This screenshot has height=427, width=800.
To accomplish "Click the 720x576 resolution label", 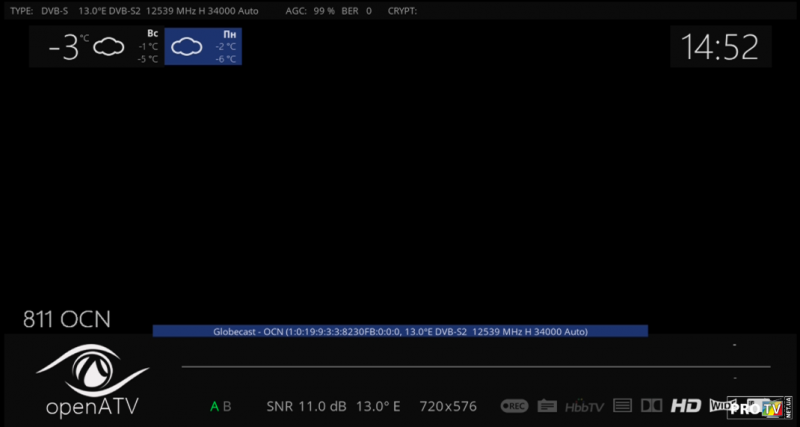I will coord(447,407).
